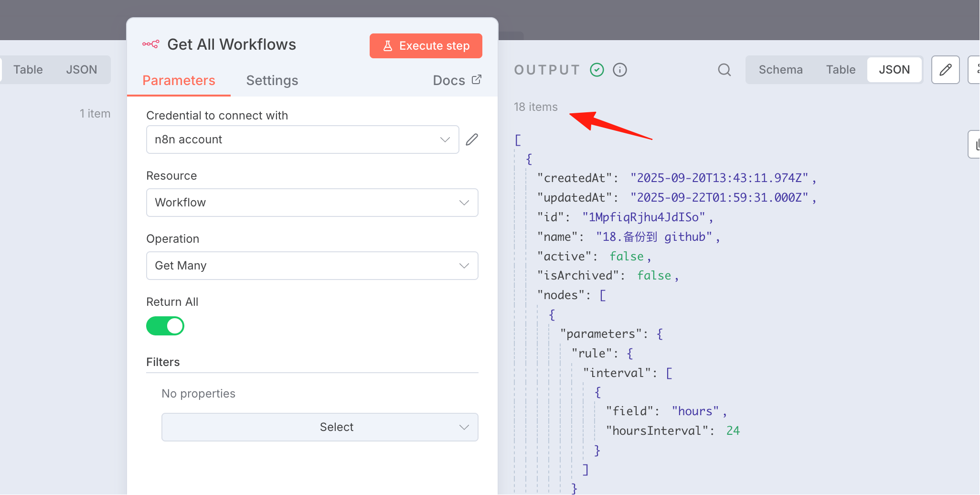
Task: Switch output view to Schema
Action: click(x=780, y=70)
